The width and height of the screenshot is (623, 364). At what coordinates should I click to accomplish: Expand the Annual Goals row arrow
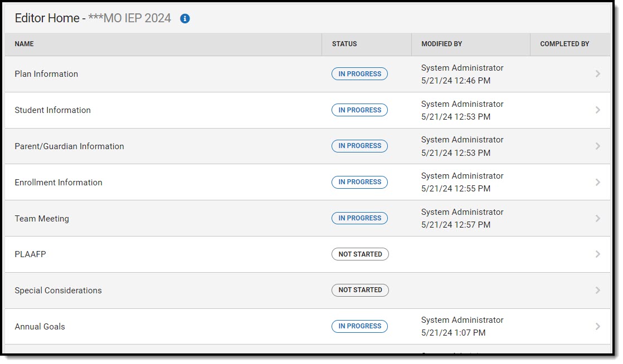[x=597, y=327]
